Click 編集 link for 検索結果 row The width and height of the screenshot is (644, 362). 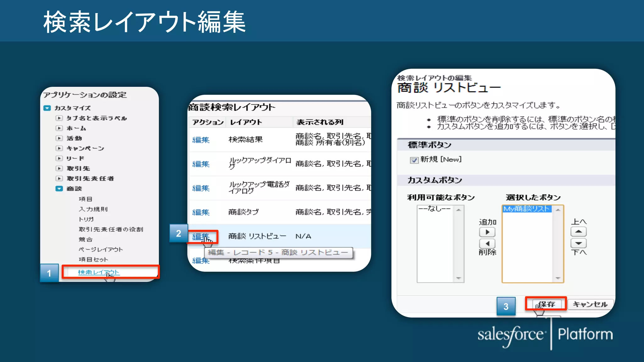tap(201, 140)
